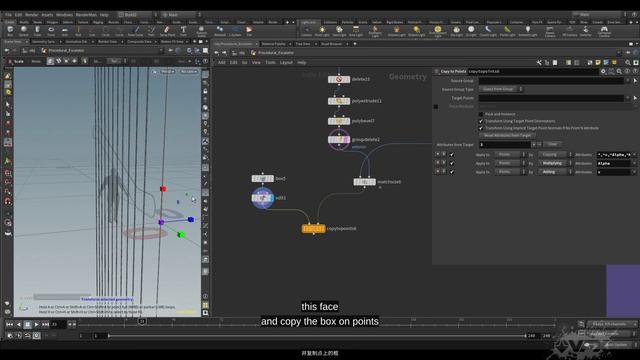Open Apply to dropdown in Multiplying row
Image resolution: width=640 pixels, height=360 pixels.
point(510,163)
